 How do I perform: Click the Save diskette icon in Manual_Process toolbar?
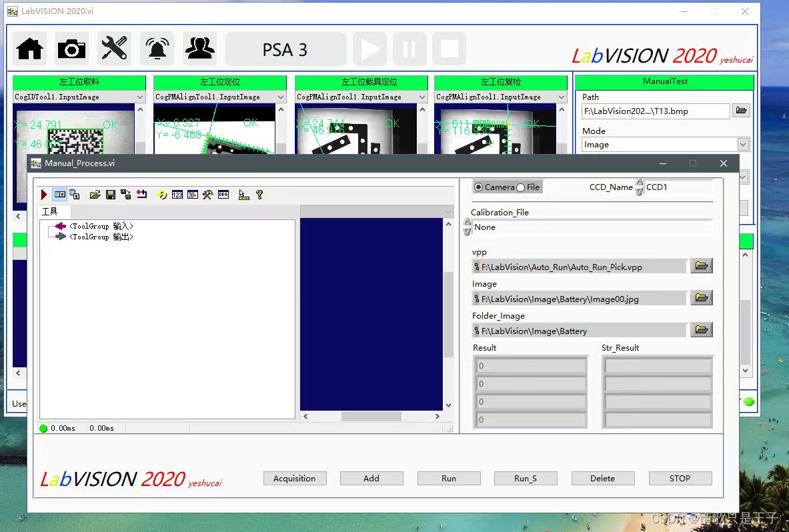pyautogui.click(x=110, y=194)
